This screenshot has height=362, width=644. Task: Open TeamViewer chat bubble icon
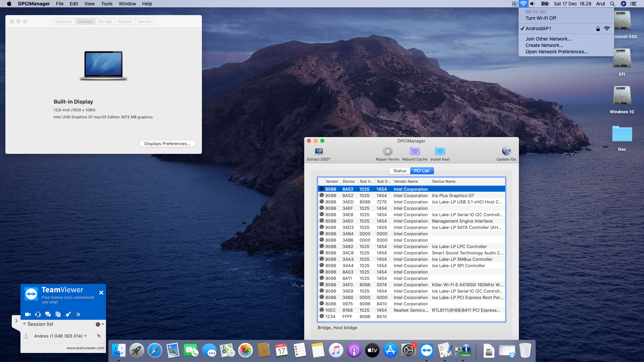[48, 314]
